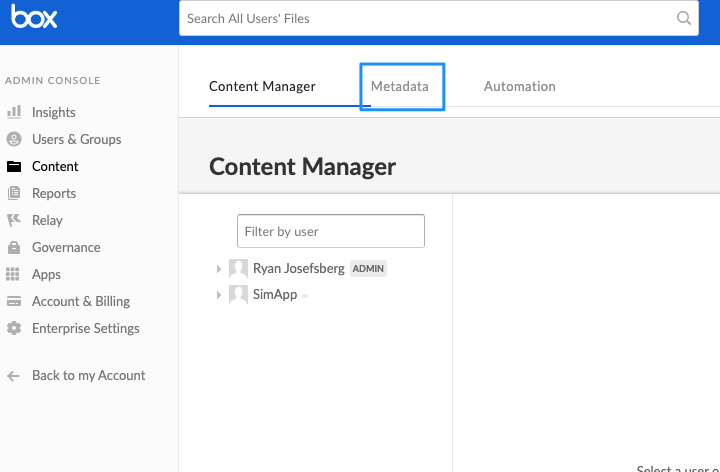The image size is (720, 472).
Task: Click the Apps grid icon
Action: pyautogui.click(x=14, y=274)
